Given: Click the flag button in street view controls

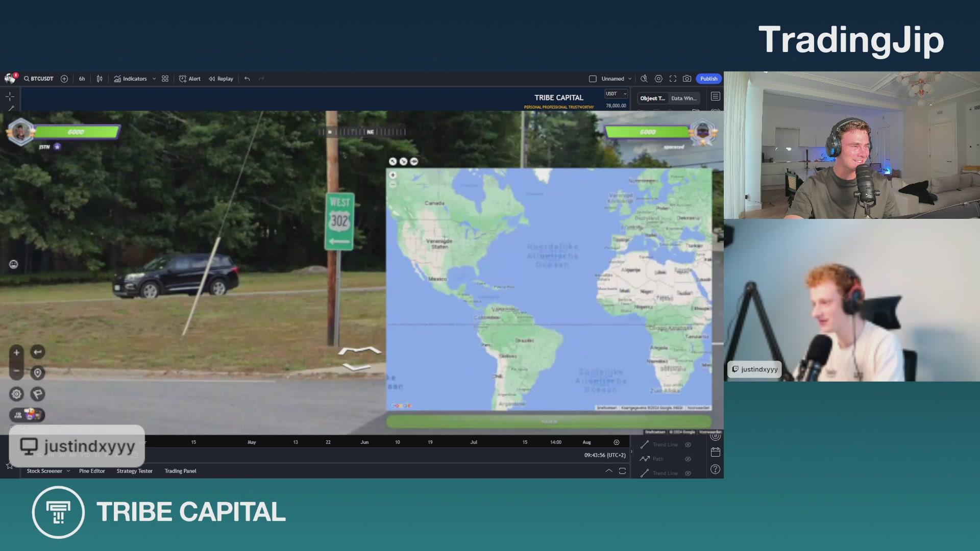Looking at the screenshot, I should (38, 394).
